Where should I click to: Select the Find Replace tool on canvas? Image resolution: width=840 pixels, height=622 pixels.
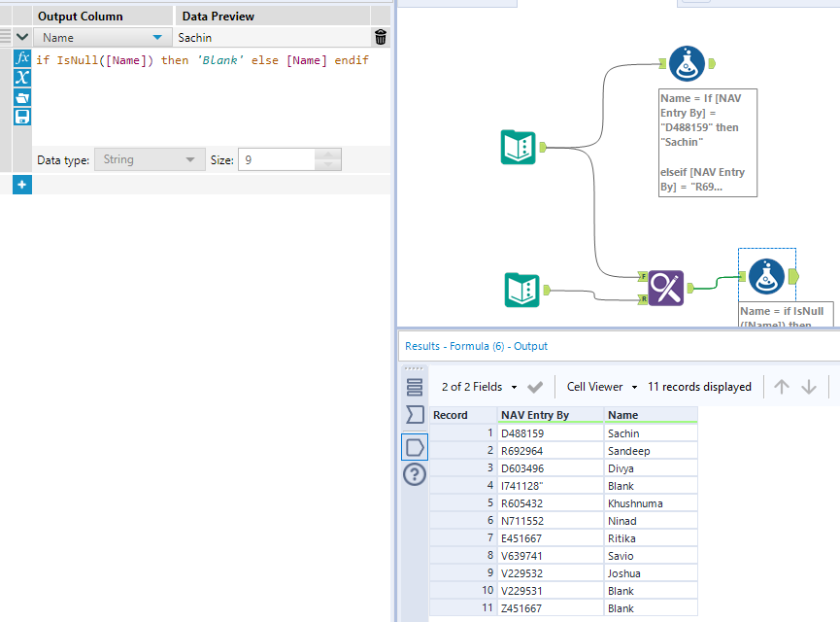(x=666, y=288)
